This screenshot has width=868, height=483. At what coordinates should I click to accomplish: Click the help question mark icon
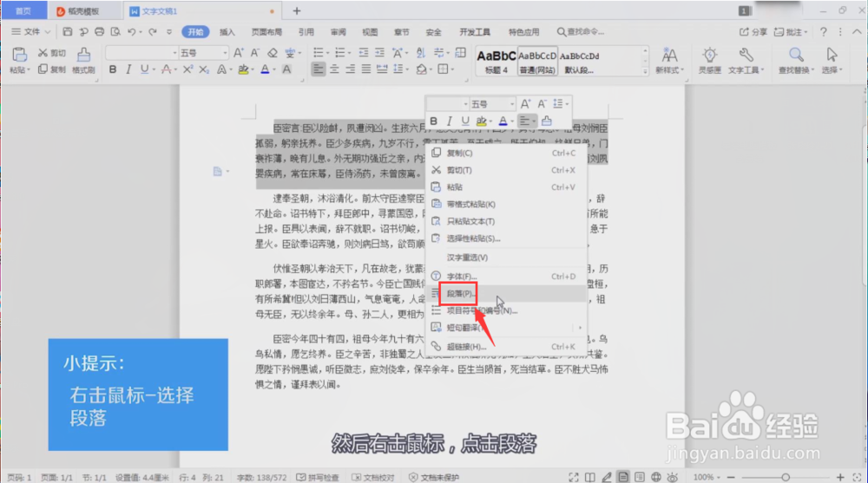click(823, 32)
